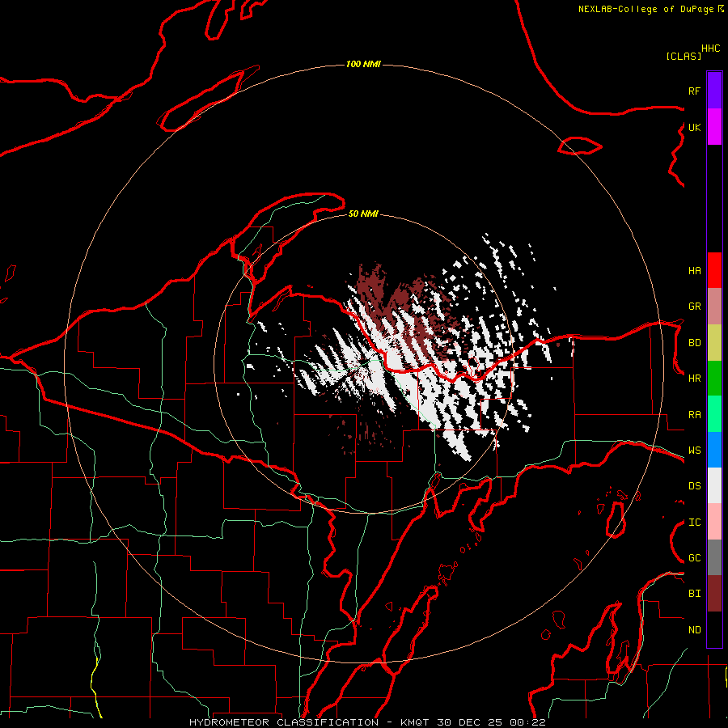Click the "HYDROMETEOR CLASSIFICATION" title text

pos(284,722)
